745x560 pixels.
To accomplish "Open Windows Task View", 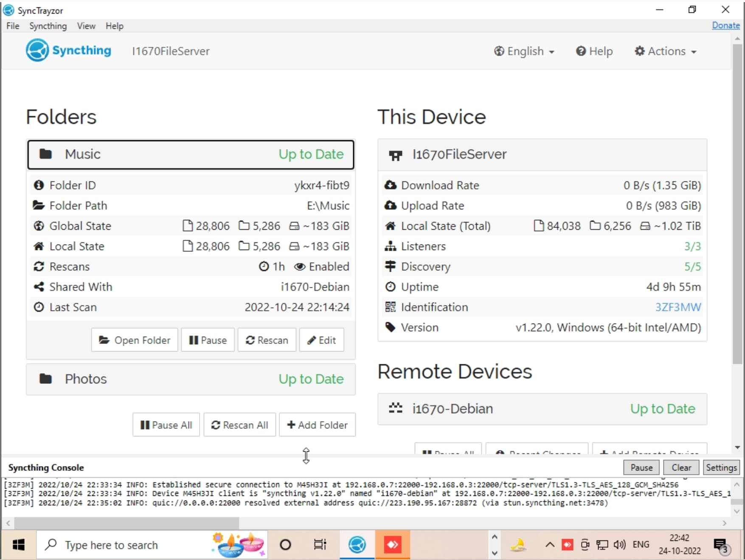I will (320, 545).
